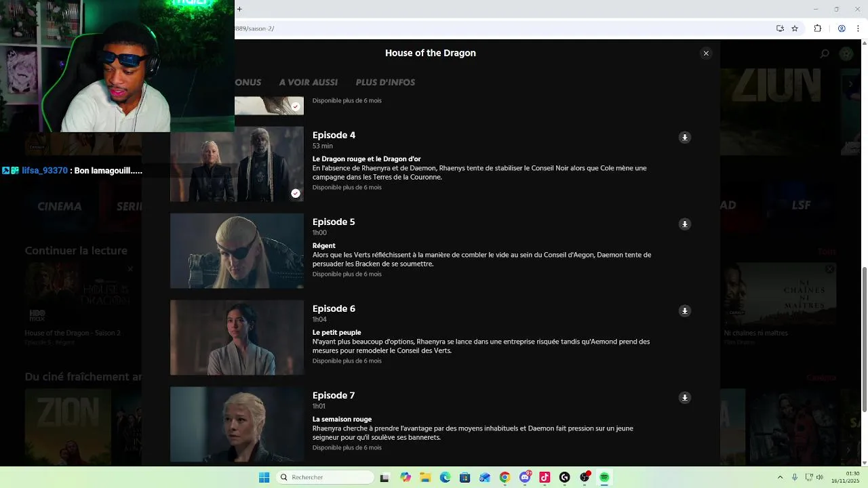The width and height of the screenshot is (868, 488).
Task: Open the Windows Start menu
Action: pos(264,477)
